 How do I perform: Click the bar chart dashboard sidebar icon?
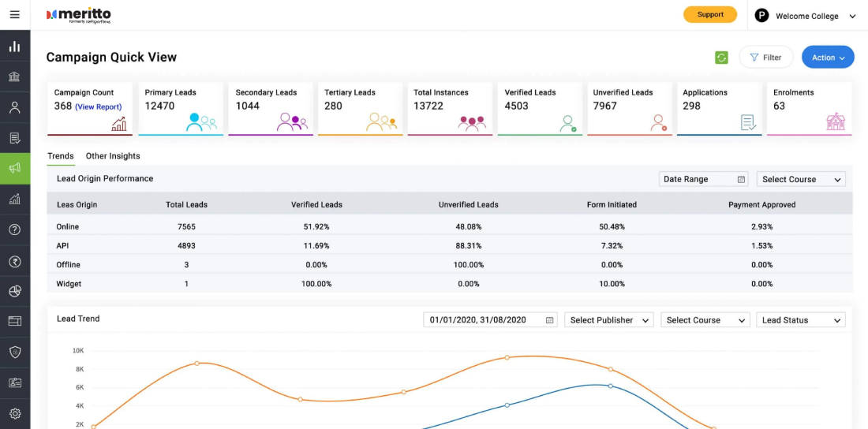15,46
